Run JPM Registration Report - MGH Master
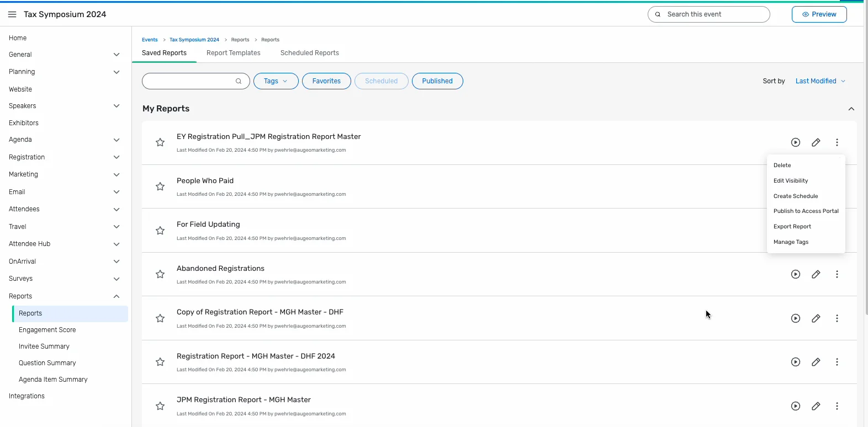Screen dimensions: 868x427 (x=796, y=406)
